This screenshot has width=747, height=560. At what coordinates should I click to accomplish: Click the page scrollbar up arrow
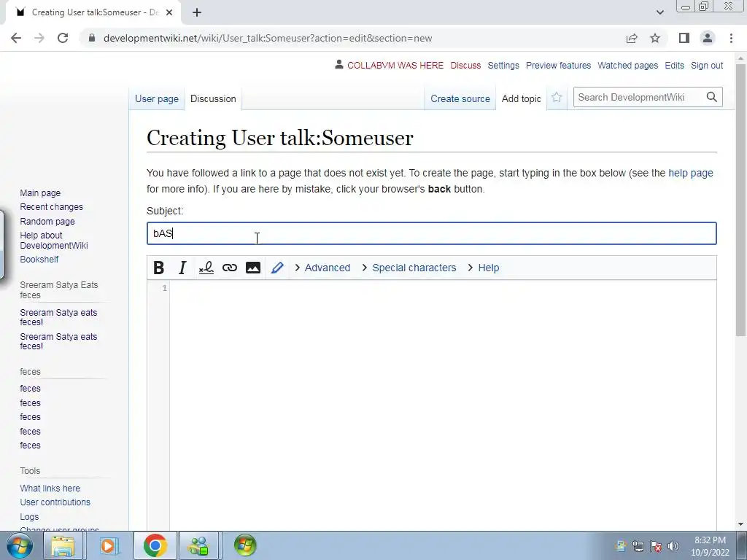pos(740,58)
